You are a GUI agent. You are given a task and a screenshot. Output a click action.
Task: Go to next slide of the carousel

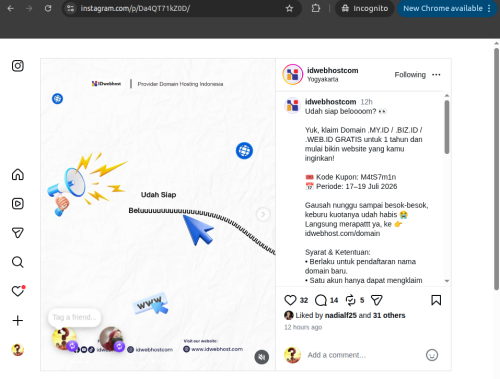[x=263, y=214]
